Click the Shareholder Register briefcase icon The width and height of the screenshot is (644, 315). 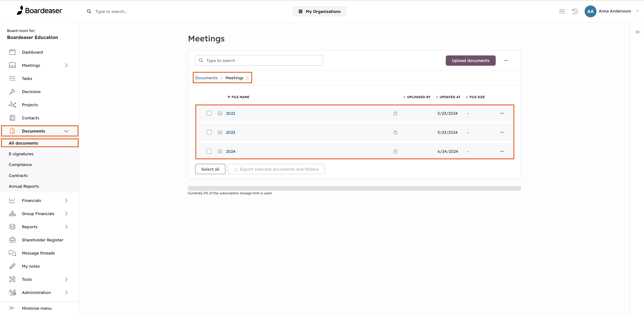pyautogui.click(x=12, y=240)
